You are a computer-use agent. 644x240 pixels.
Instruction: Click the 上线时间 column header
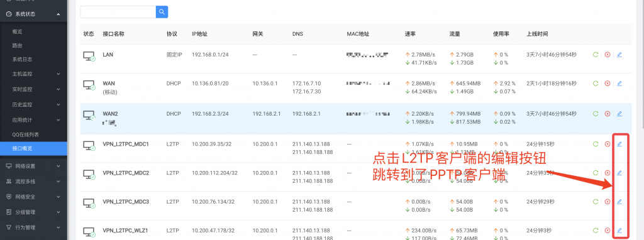point(537,34)
